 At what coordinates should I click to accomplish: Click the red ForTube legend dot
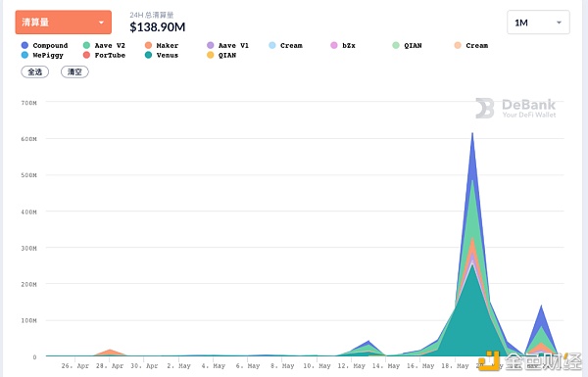[x=86, y=55]
